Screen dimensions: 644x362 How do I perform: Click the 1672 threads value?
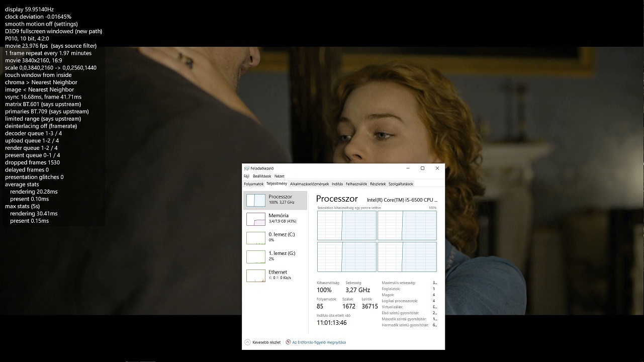pos(349,306)
